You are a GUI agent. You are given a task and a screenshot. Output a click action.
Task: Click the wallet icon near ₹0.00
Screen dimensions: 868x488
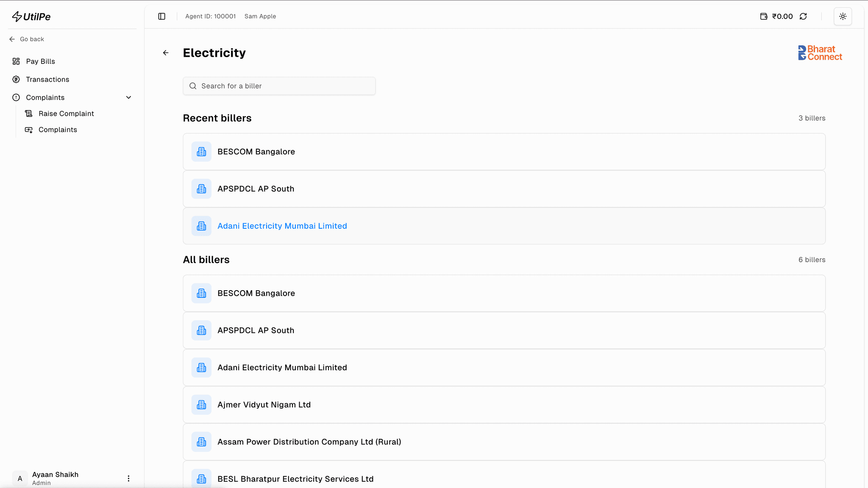764,17
